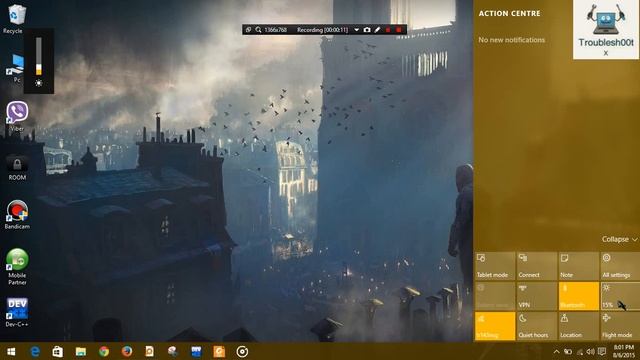Screen dimensions: 640x360
Task: Click the ACTION CENTRE heading
Action: (509, 13)
